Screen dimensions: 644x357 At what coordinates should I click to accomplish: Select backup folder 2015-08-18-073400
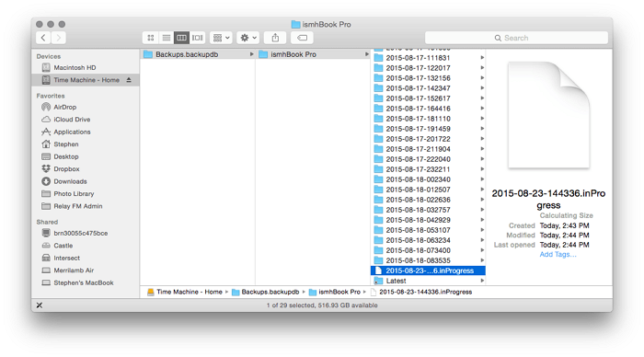(428, 250)
